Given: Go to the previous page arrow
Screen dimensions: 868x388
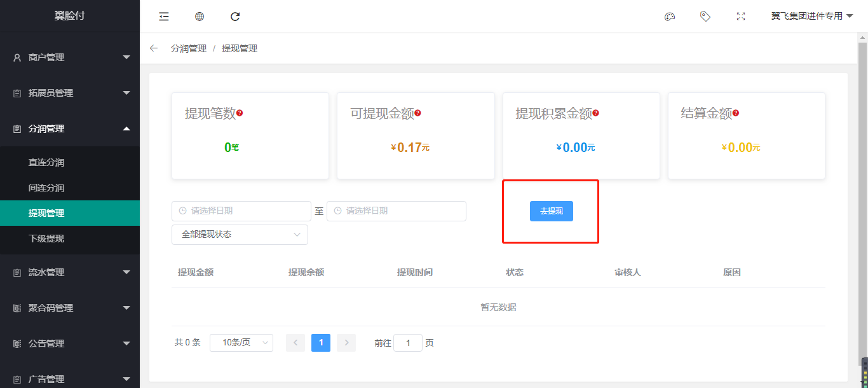Looking at the screenshot, I should (295, 343).
